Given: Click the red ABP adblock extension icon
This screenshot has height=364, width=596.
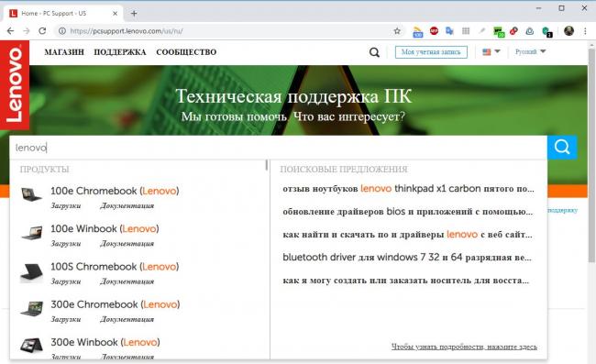Looking at the screenshot, I should [x=434, y=31].
